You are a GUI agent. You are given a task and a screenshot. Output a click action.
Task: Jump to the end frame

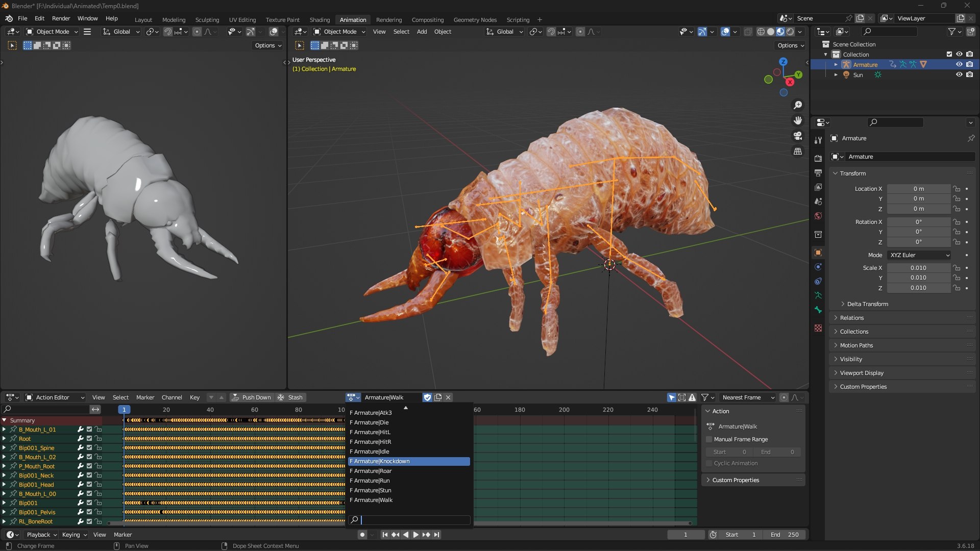437,535
